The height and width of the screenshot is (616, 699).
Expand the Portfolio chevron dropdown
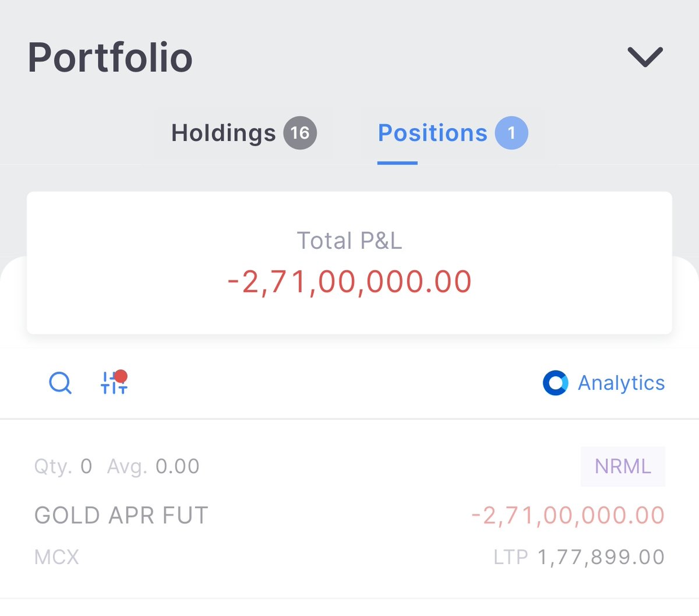(x=645, y=57)
